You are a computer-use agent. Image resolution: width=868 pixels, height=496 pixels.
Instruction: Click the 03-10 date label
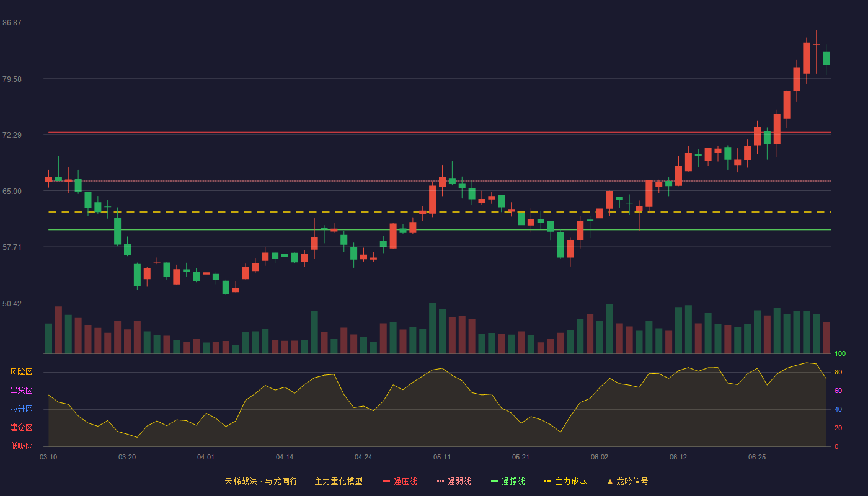pyautogui.click(x=48, y=457)
